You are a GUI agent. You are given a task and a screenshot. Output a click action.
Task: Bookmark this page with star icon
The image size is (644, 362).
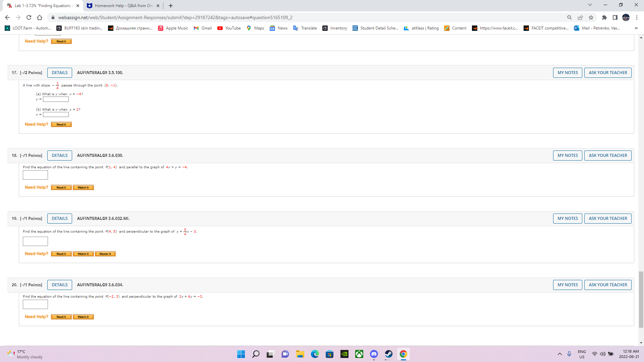tap(591, 17)
